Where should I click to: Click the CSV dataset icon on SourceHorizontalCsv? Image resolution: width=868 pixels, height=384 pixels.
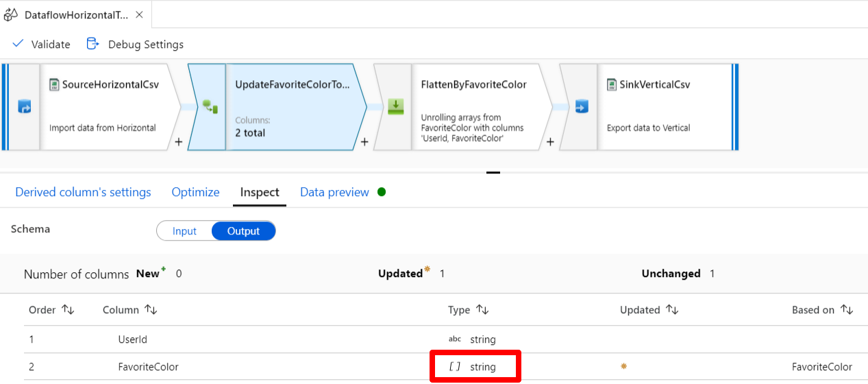pyautogui.click(x=54, y=84)
